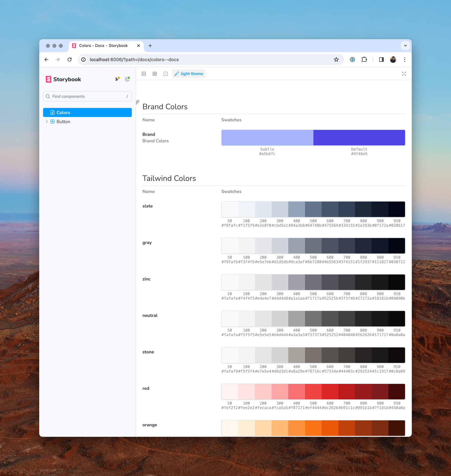Toggle the grid overlay in the canvas
Viewport: 451px width, 476px height.
pos(154,74)
